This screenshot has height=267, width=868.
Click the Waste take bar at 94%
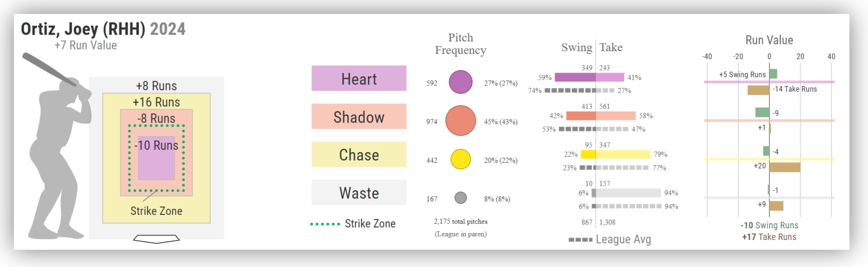(628, 193)
